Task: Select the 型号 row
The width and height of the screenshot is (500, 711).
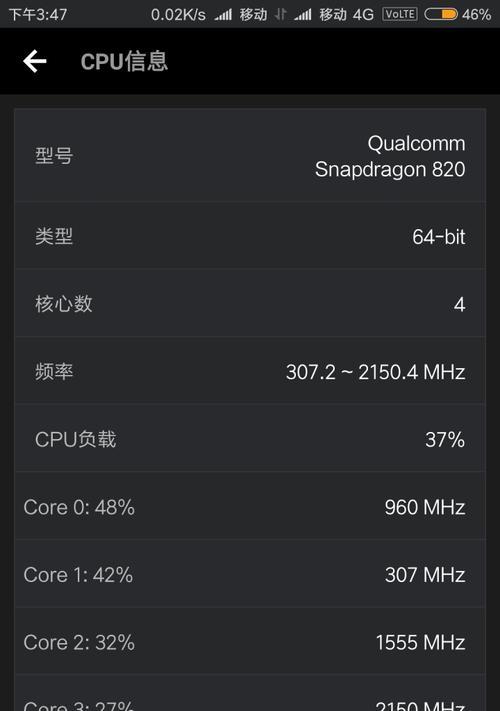Action: click(x=250, y=156)
